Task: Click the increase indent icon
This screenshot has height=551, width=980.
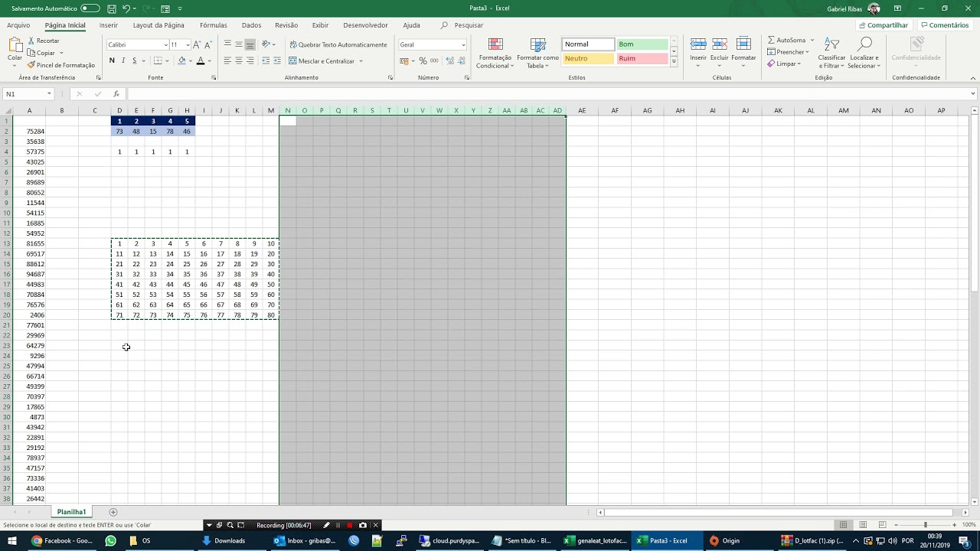Action: coord(278,60)
